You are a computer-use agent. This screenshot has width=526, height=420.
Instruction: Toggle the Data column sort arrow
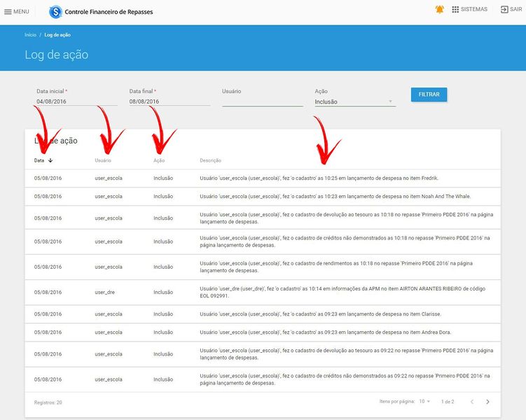point(50,160)
